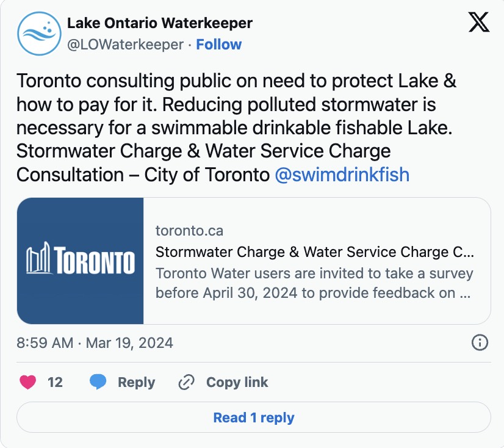Click the Toronto logo card image

click(x=81, y=261)
